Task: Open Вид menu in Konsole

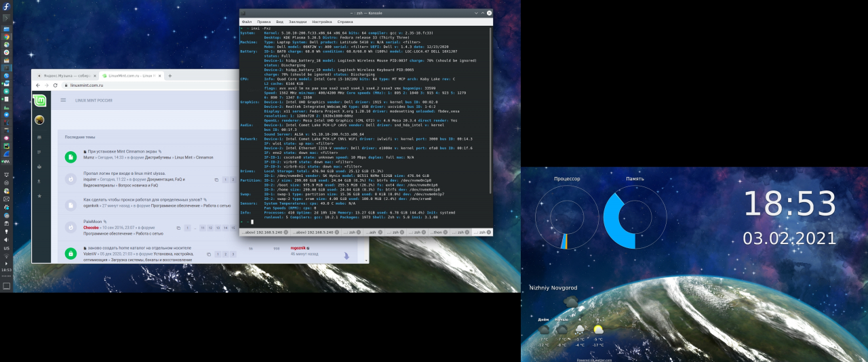Action: click(x=279, y=22)
